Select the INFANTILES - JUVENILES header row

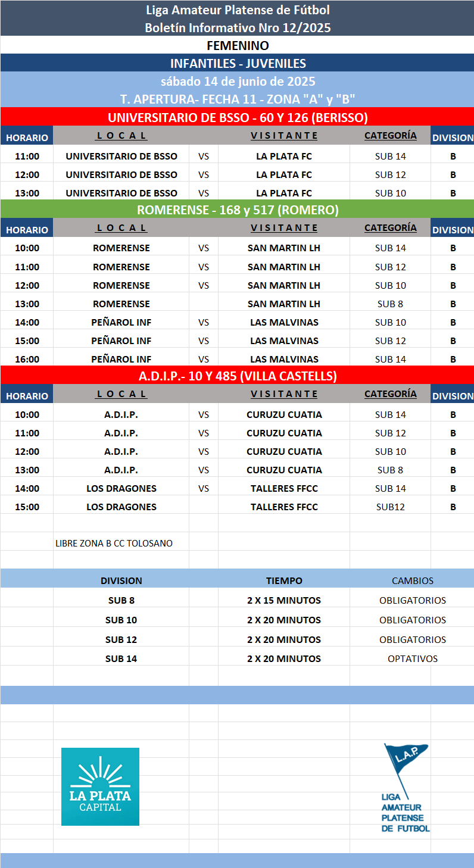click(x=238, y=63)
